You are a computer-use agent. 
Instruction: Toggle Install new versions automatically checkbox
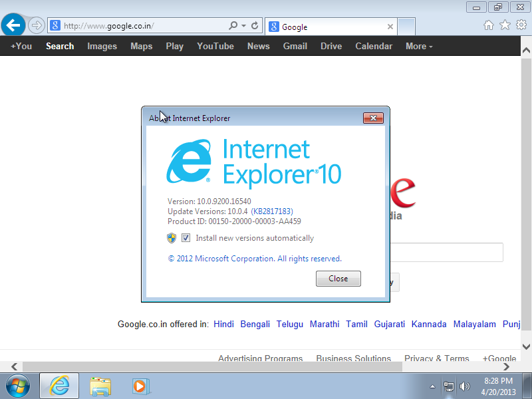click(x=186, y=238)
